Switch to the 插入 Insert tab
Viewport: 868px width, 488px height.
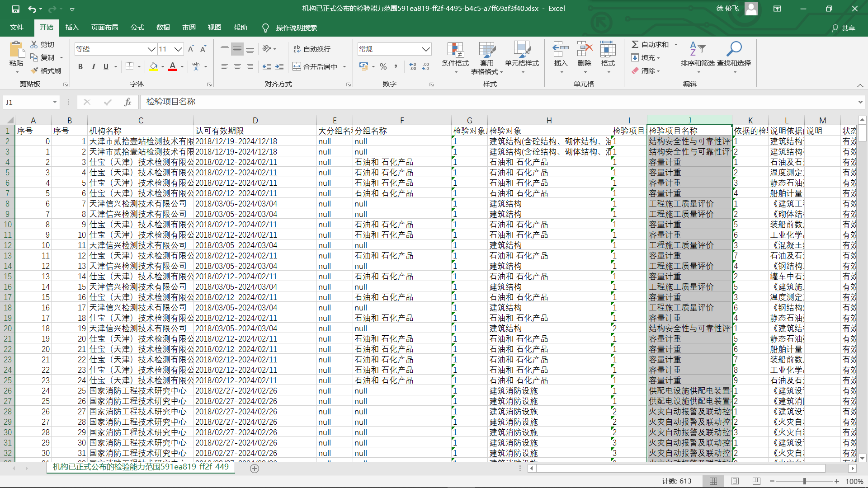72,28
